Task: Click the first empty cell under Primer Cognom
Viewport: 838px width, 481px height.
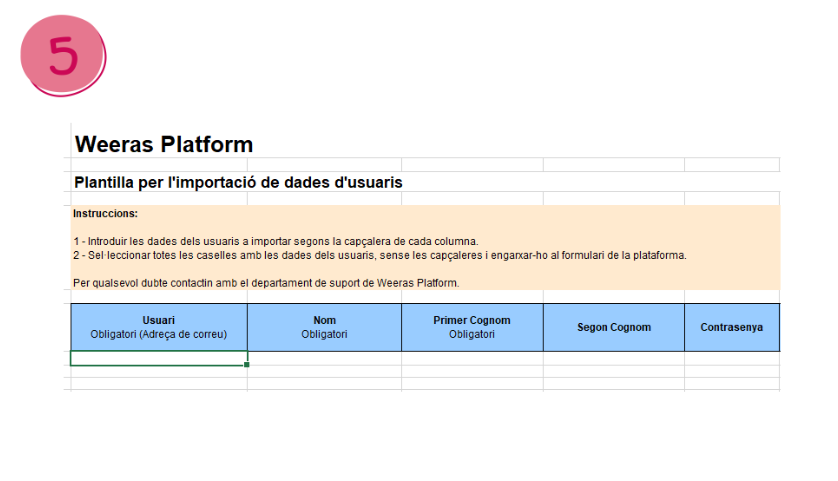Action: 472,358
